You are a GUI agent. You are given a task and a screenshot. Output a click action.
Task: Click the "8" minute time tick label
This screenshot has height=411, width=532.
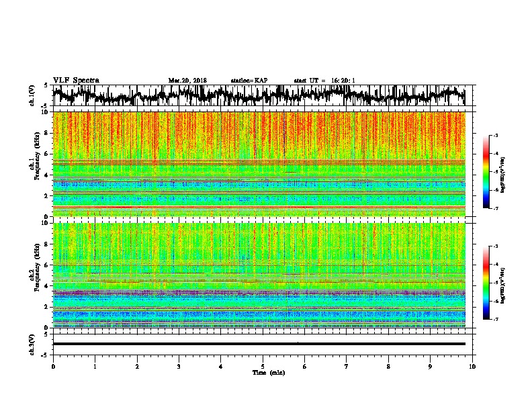tap(388, 367)
